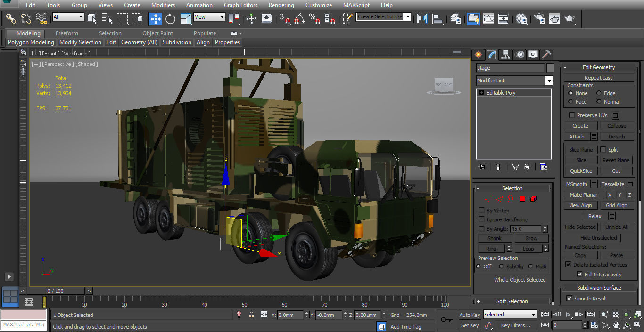Open Render Setup teapot icon
The width and height of the screenshot is (644, 332).
[x=540, y=18]
